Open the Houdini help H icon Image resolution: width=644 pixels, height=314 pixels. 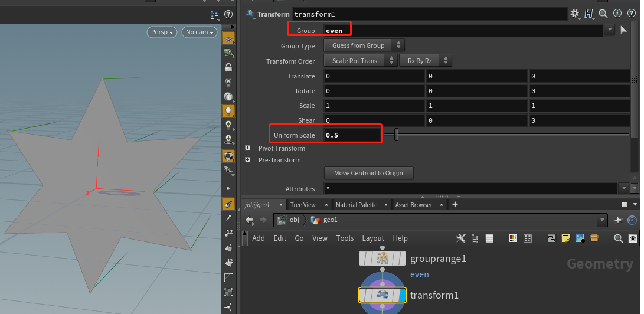[x=589, y=14]
